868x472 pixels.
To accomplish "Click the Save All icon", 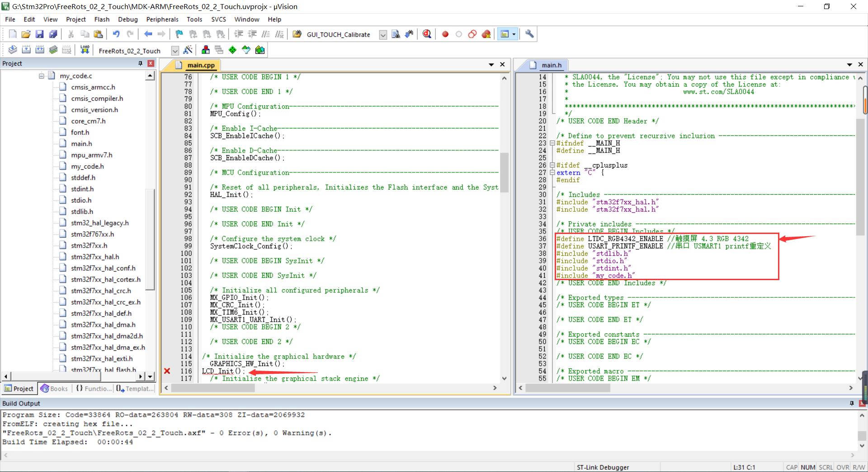I will (53, 34).
